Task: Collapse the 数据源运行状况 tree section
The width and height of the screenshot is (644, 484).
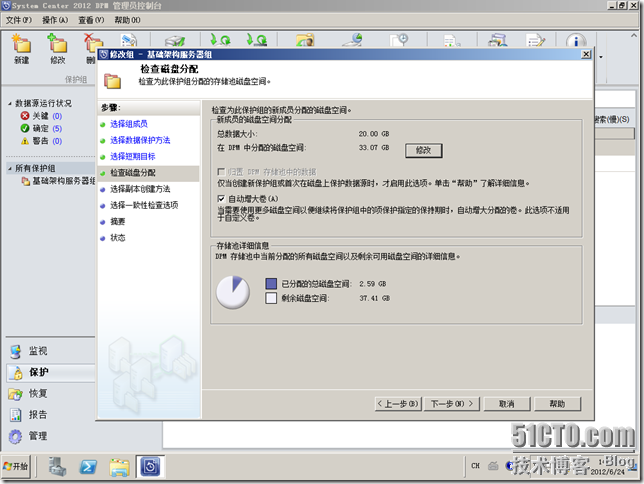Action: (10, 104)
